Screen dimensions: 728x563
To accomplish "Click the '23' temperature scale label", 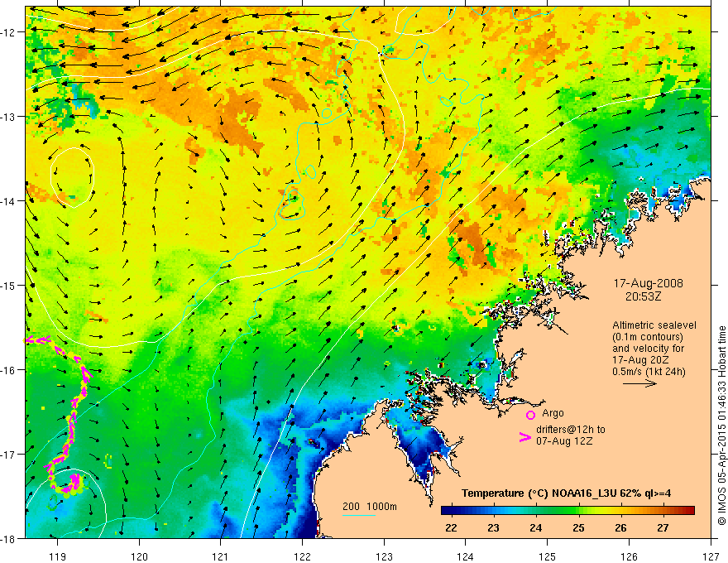I will 493,527.
